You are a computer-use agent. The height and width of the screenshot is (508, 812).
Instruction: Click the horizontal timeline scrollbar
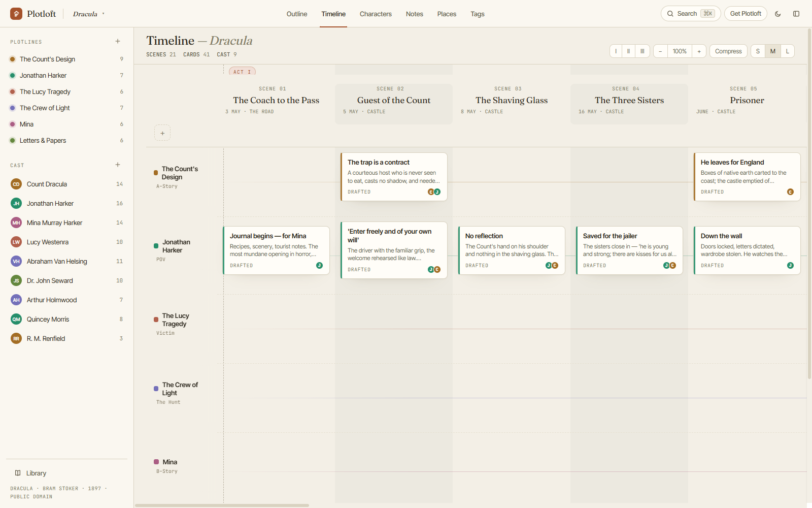tap(222, 505)
